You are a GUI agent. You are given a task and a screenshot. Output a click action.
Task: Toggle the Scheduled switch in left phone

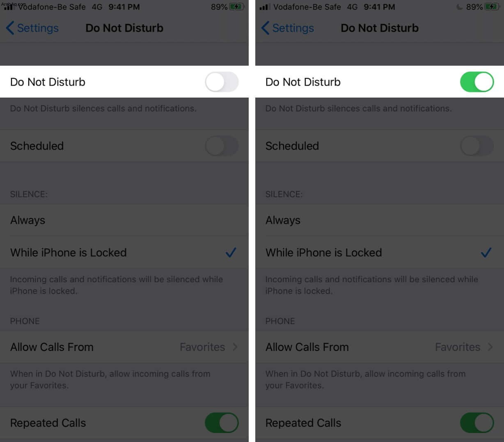[x=222, y=146]
